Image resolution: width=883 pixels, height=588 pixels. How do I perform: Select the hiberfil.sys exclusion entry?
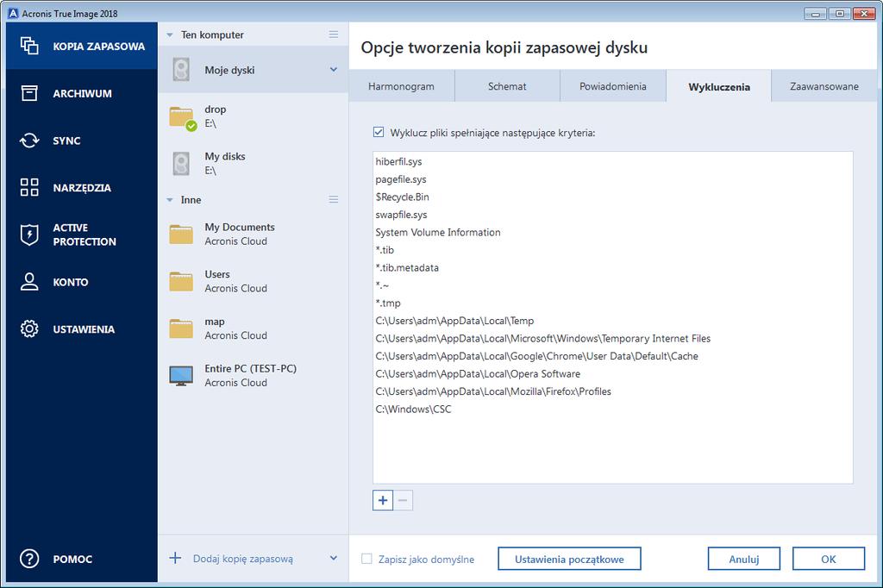tap(613, 161)
